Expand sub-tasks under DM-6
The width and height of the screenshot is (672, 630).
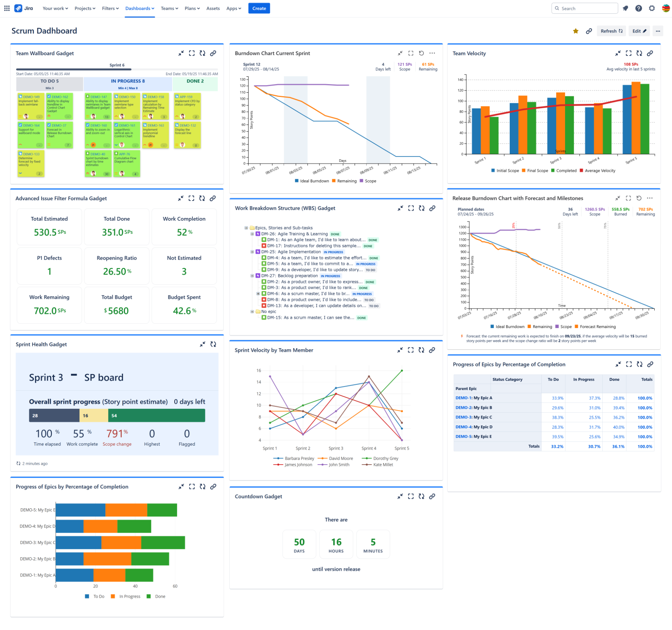pos(258,294)
